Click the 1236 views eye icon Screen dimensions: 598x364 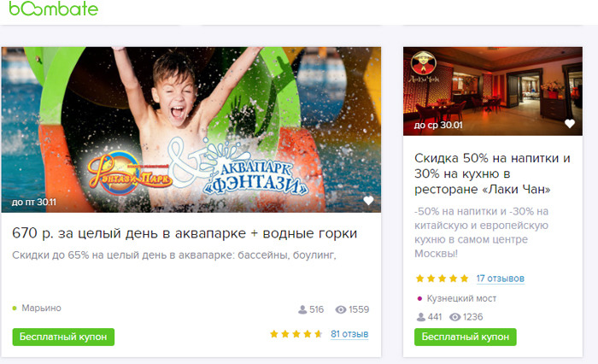[455, 317]
